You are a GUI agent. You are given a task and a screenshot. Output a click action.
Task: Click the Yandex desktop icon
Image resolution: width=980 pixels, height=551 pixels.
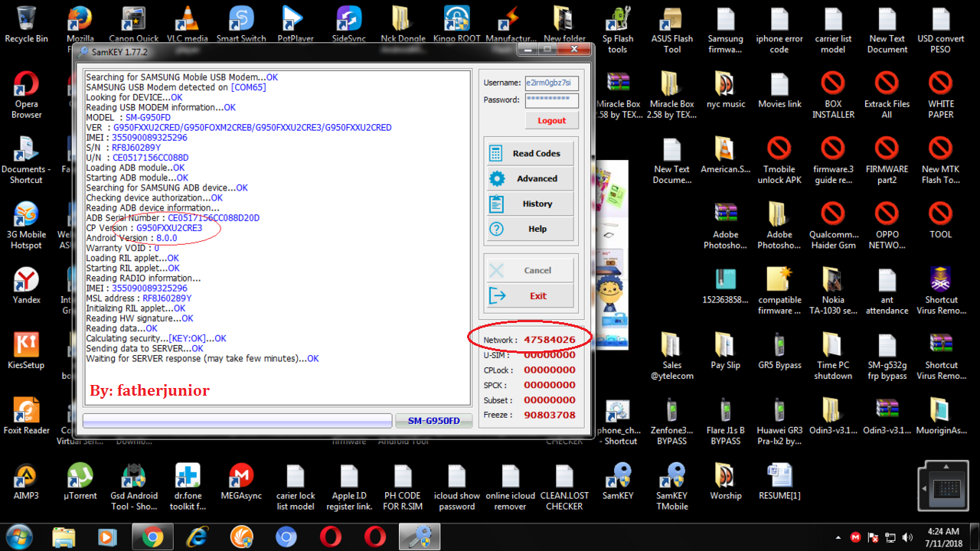pos(26,285)
